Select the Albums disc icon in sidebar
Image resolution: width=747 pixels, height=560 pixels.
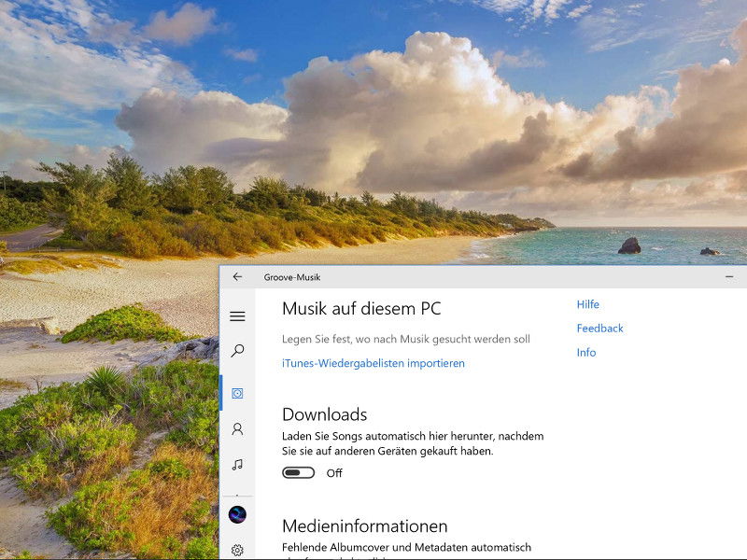tap(237, 393)
